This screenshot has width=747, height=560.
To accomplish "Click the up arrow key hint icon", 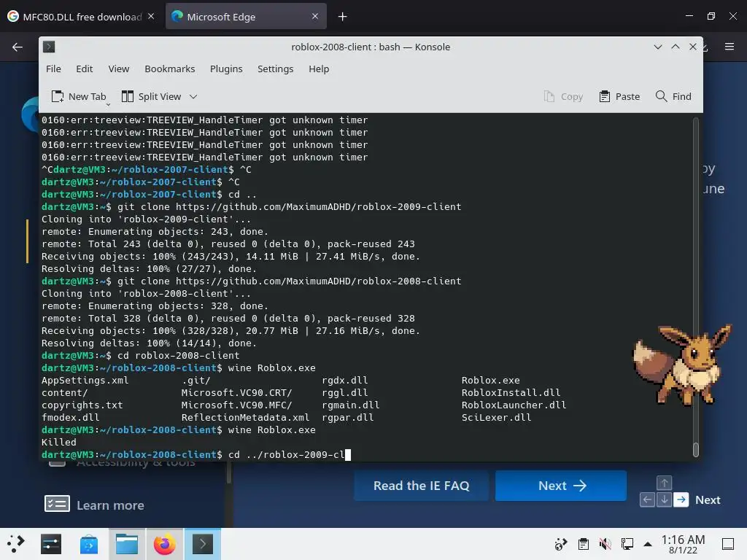I will [664, 483].
